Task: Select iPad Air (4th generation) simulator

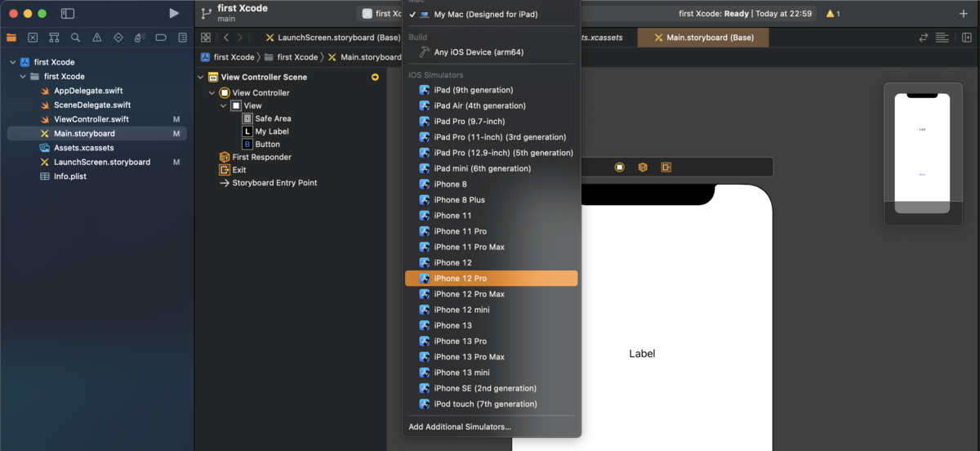Action: 492,105
